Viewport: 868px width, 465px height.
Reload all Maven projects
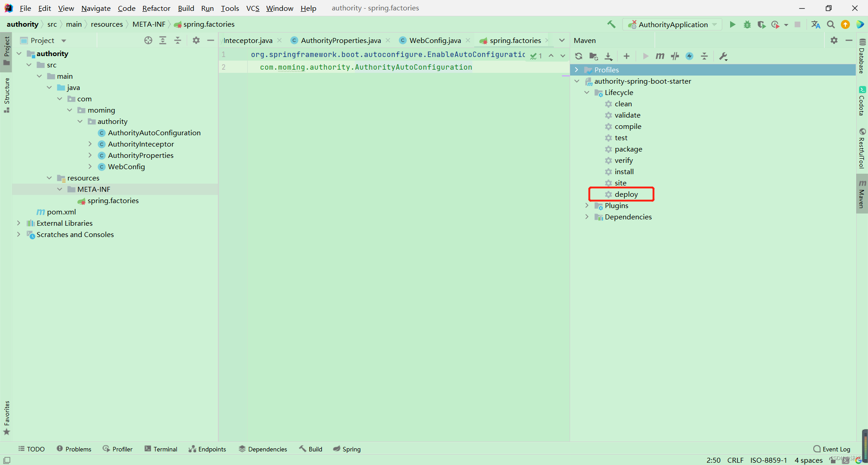[579, 56]
